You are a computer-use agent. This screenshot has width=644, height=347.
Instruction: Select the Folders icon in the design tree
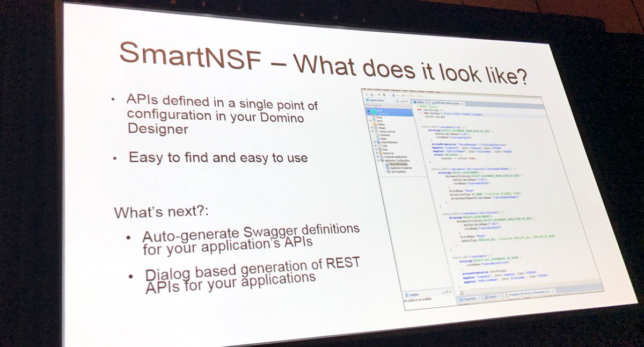point(375,125)
